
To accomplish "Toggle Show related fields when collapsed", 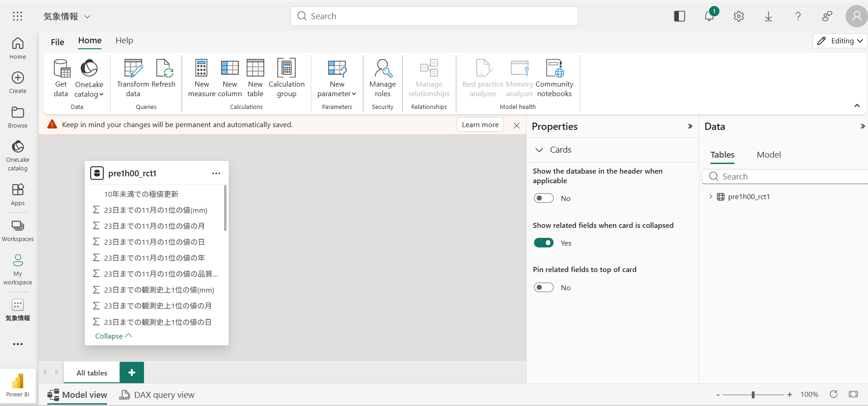I will point(544,243).
